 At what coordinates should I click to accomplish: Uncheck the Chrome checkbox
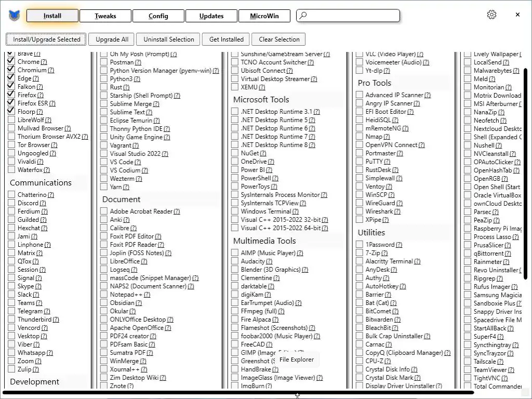point(11,61)
